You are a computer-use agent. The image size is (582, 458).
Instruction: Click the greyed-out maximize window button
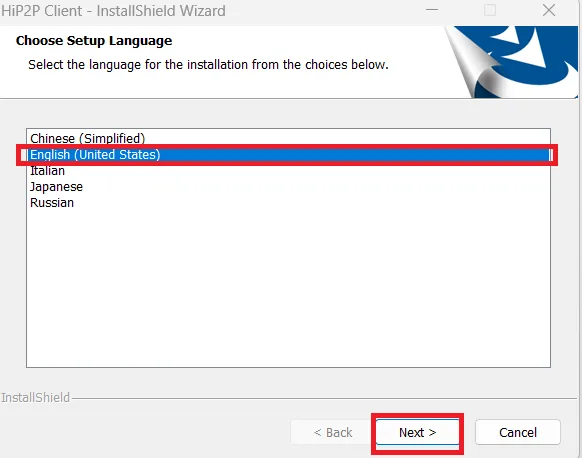click(490, 10)
